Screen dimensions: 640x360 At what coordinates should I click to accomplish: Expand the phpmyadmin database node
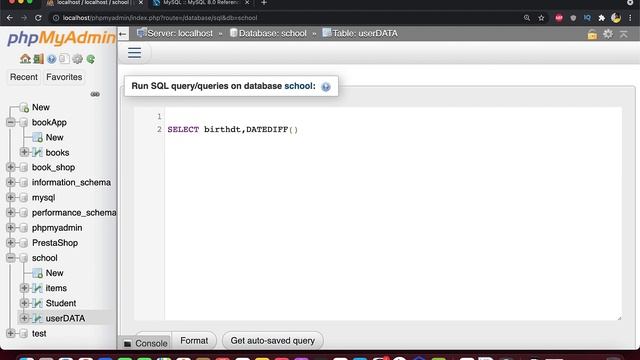(11, 227)
